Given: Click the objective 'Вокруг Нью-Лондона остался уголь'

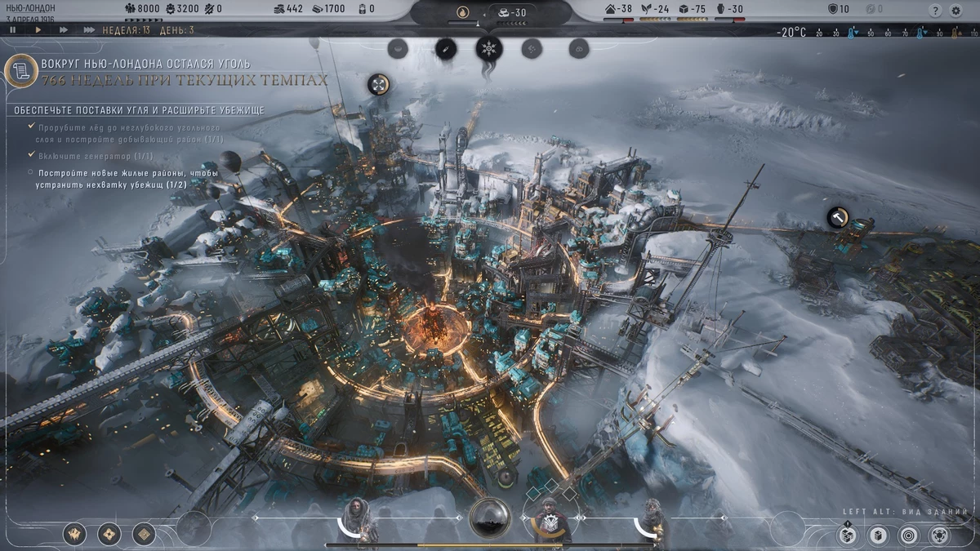Looking at the screenshot, I should (x=145, y=64).
